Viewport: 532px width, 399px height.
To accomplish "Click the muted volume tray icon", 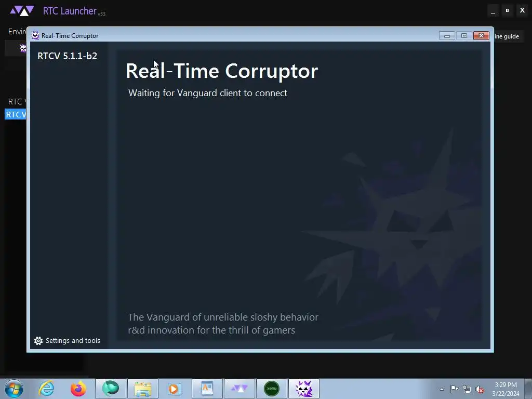I will [x=480, y=389].
